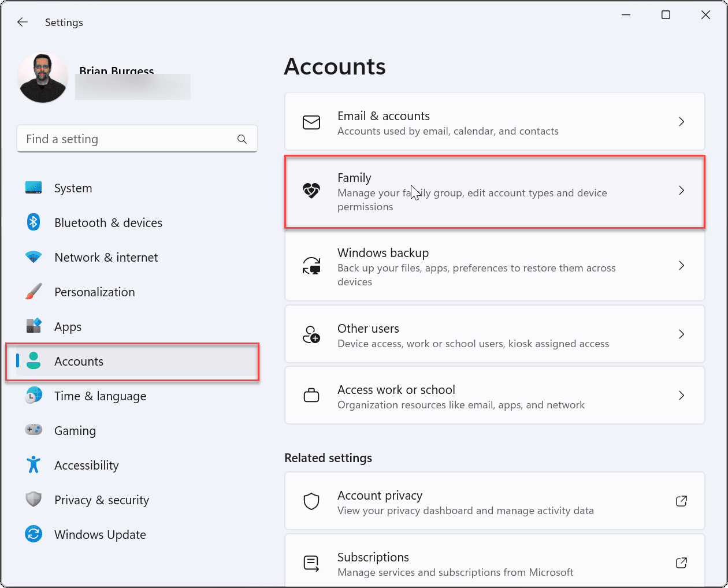728x588 pixels.
Task: Click the Email & accounts envelope icon
Action: (311, 122)
